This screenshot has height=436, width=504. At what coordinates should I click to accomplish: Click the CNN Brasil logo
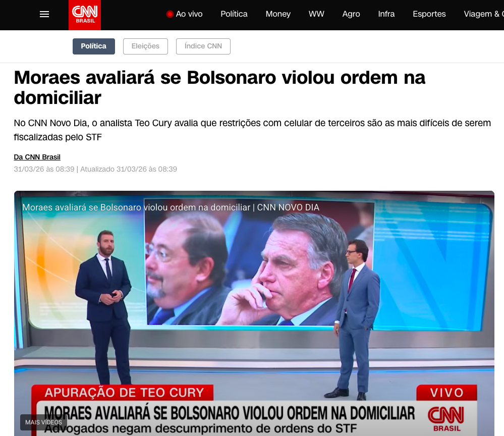pos(85,15)
